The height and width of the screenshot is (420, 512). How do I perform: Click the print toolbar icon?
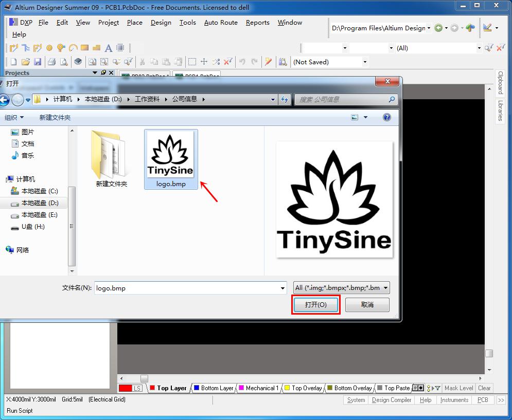click(51, 62)
